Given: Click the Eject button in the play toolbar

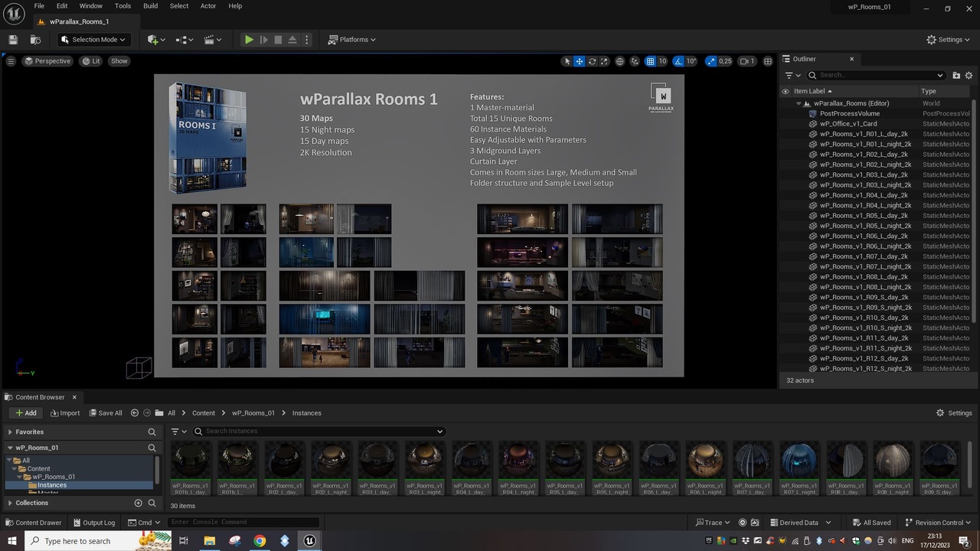Looking at the screenshot, I should pos(292,40).
